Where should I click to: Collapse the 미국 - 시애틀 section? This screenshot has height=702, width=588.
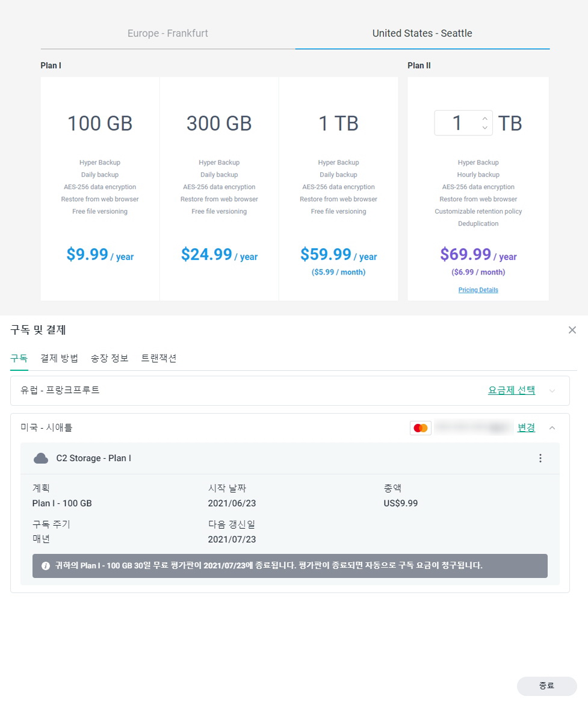tap(552, 428)
